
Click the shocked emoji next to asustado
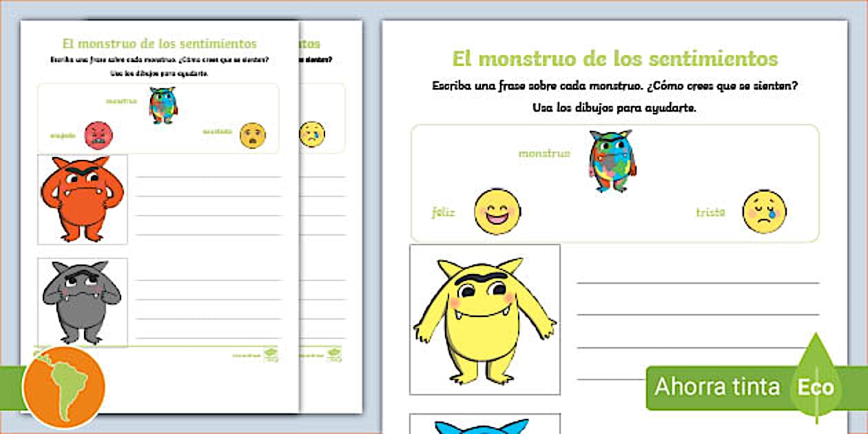pos(252,135)
